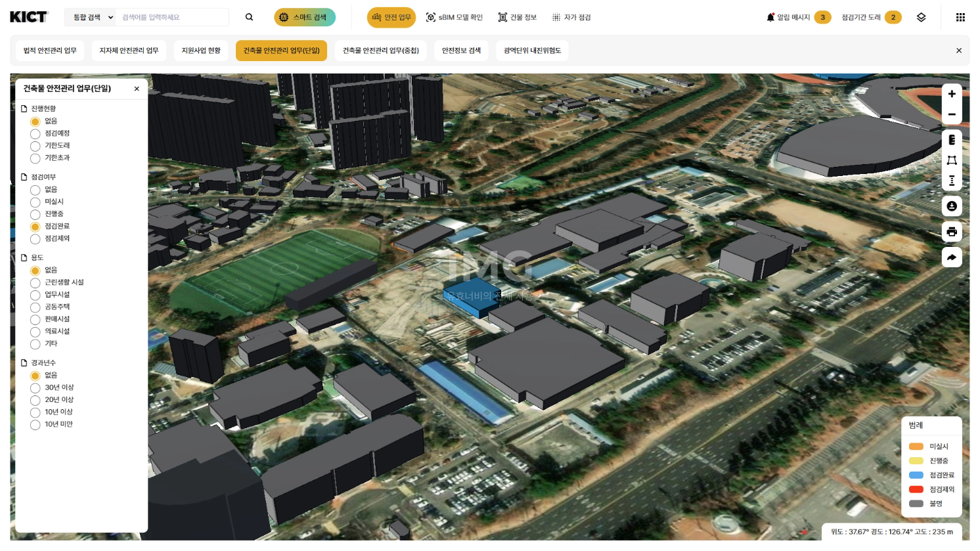Choose 공동주택 radio under 용도
Viewport: 980px width, 551px height.
tap(35, 307)
